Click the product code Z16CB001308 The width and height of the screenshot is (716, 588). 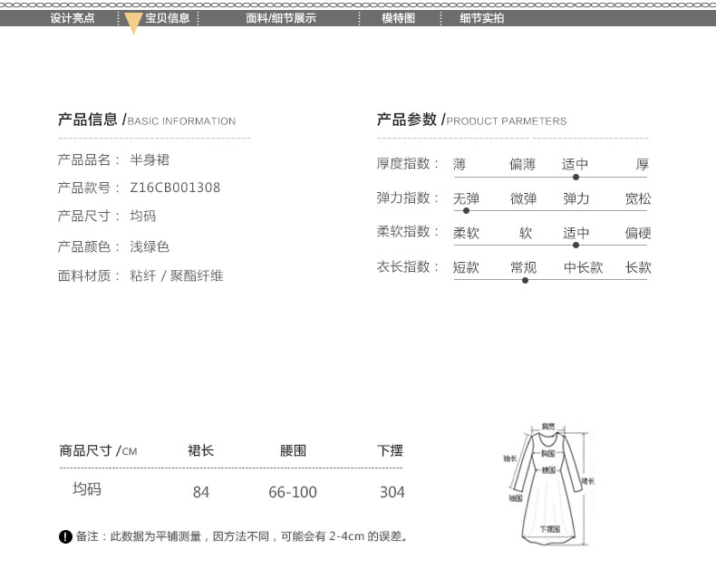(175, 188)
